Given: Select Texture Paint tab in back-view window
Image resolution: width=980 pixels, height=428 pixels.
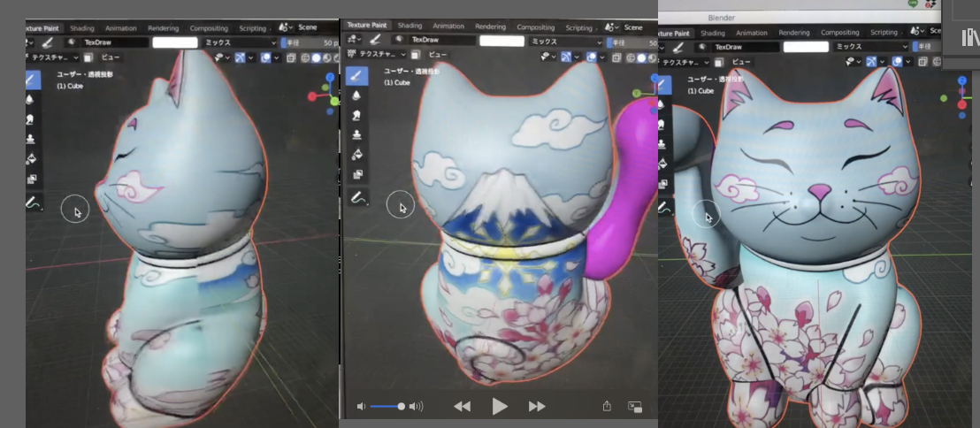Looking at the screenshot, I should 367,25.
